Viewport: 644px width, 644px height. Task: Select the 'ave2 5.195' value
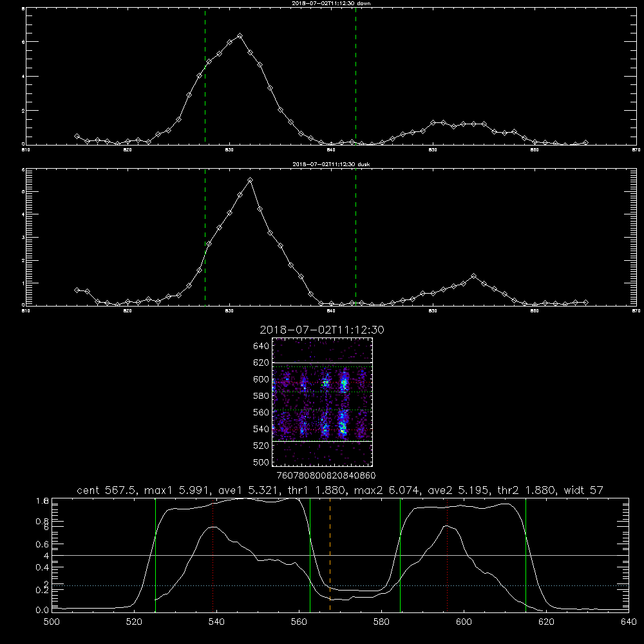point(459,490)
